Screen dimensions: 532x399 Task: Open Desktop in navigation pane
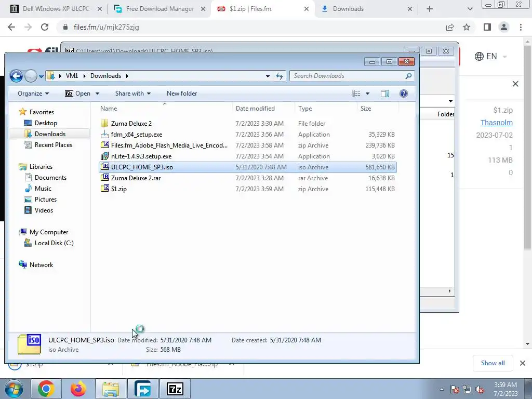[x=41, y=123]
